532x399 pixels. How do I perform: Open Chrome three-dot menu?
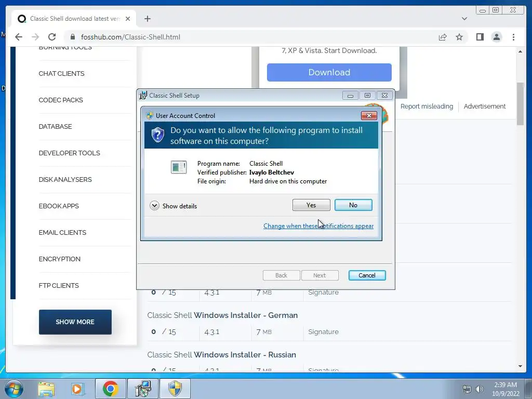click(513, 37)
